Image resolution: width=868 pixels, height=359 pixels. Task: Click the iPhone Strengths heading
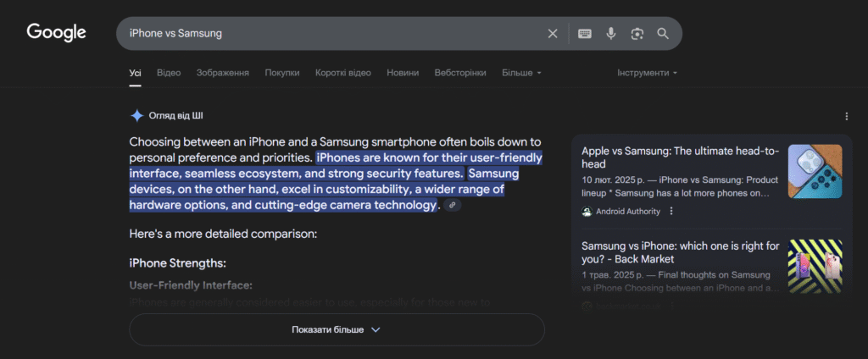click(178, 263)
